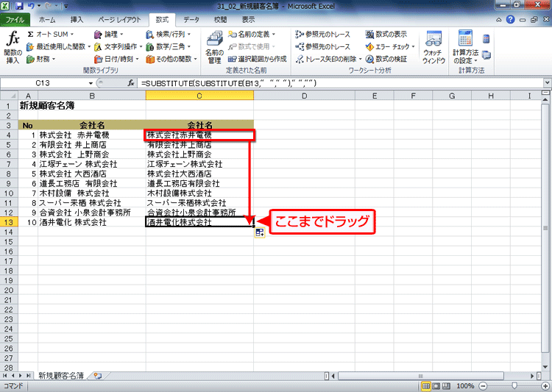Click the Insert Function (関数の挿入) icon
This screenshot has width=552, height=392.
[x=13, y=48]
